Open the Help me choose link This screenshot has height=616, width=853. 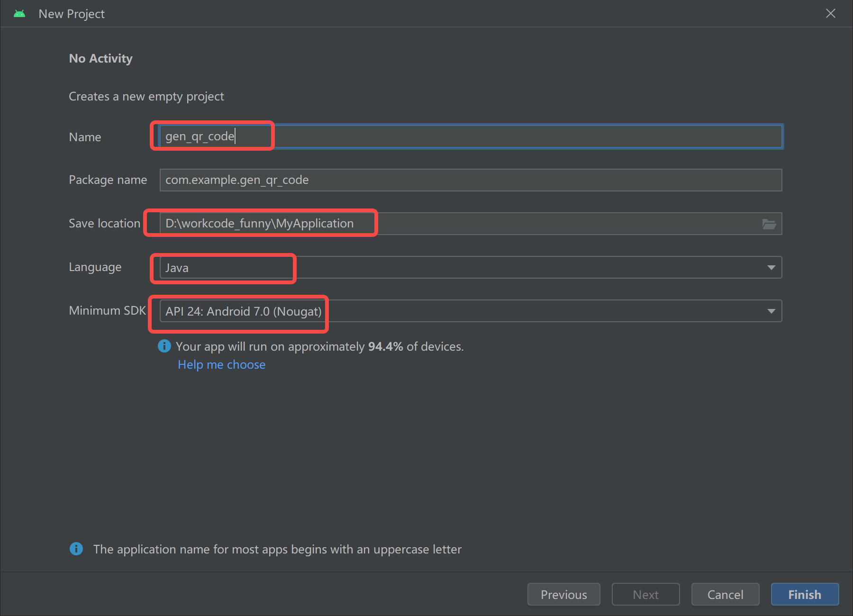(221, 364)
